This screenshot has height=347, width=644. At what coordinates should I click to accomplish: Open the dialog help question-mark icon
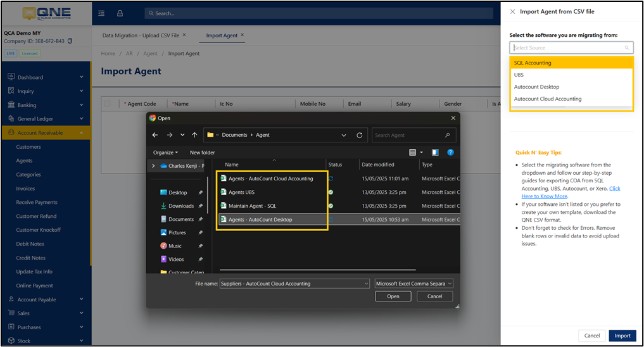point(451,153)
